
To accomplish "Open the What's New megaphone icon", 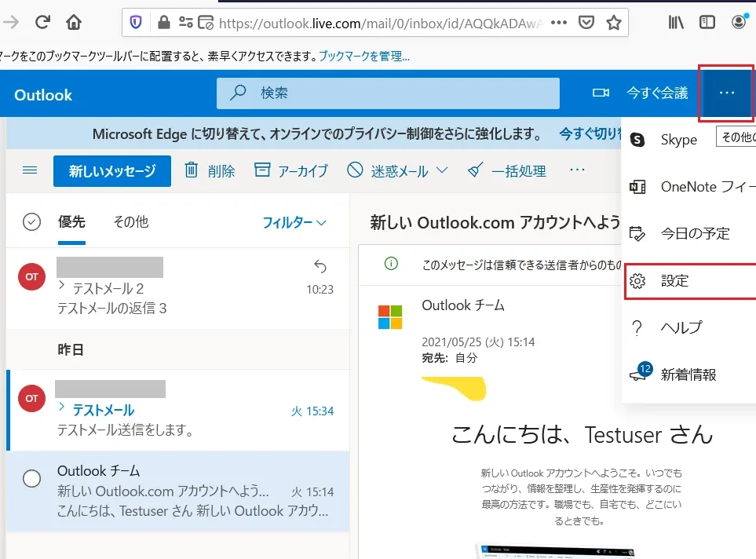I will (640, 374).
